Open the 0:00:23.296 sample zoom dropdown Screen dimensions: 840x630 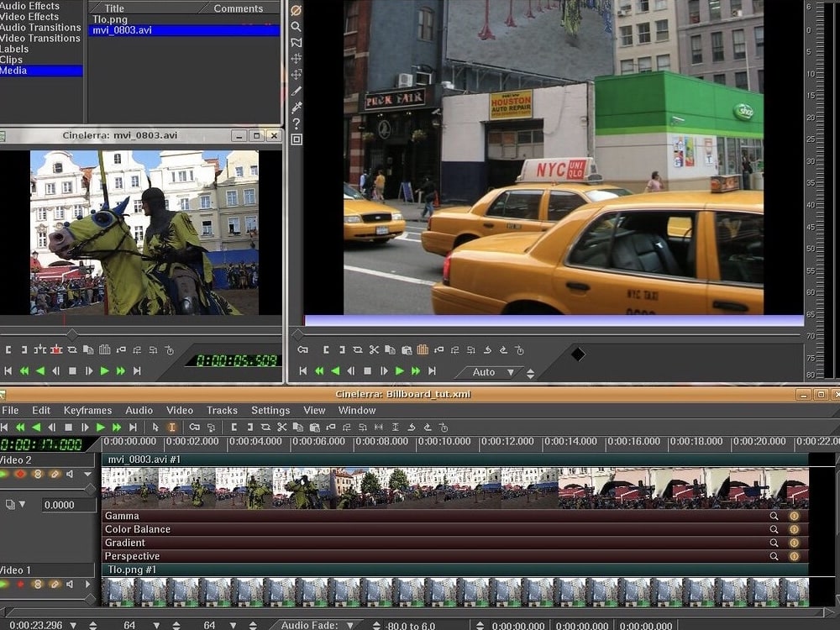pos(73,625)
